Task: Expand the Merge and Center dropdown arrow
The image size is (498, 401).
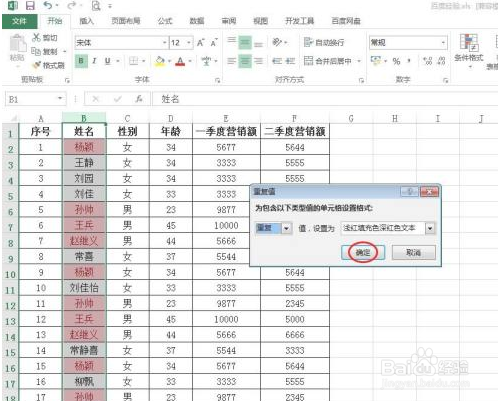Action: point(359,61)
